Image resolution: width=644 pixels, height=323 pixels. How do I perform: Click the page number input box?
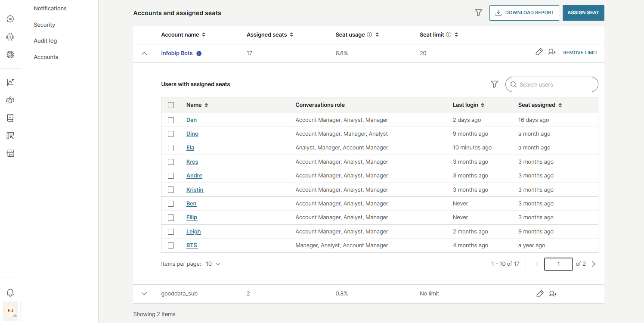[558, 264]
